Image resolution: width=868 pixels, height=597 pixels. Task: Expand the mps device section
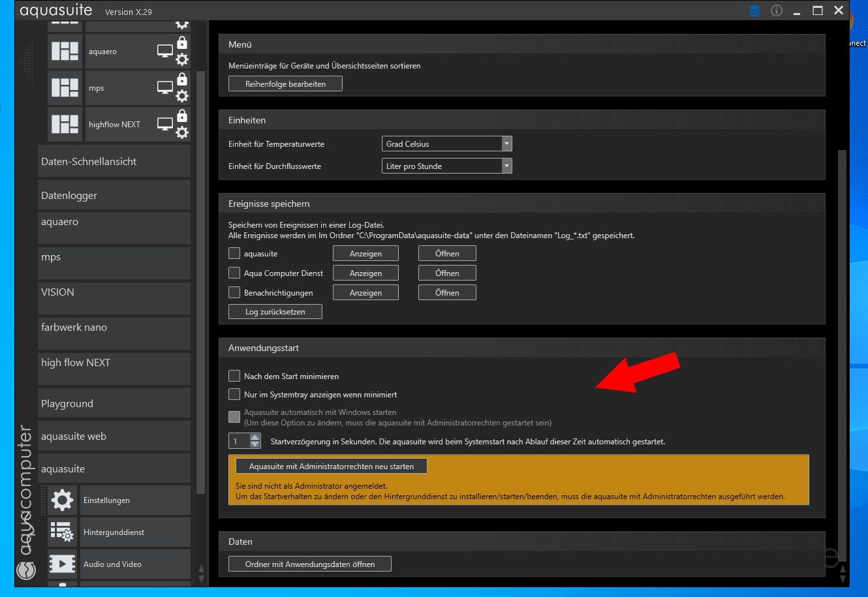[114, 263]
